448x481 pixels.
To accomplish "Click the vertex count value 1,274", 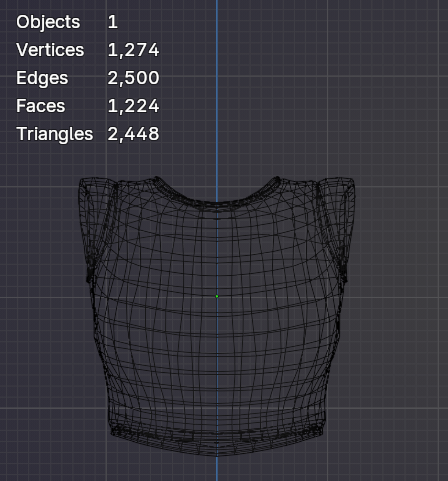I will click(133, 50).
